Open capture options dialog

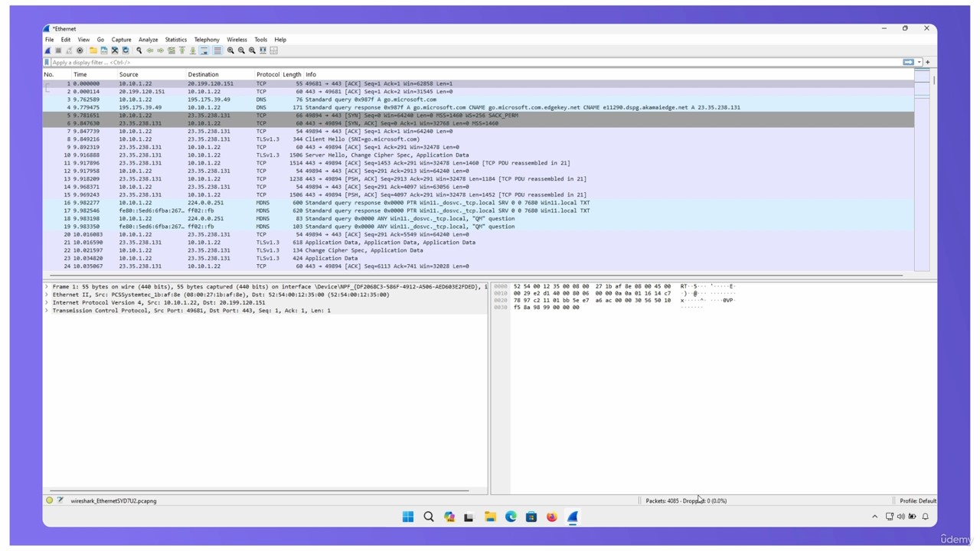(x=80, y=51)
